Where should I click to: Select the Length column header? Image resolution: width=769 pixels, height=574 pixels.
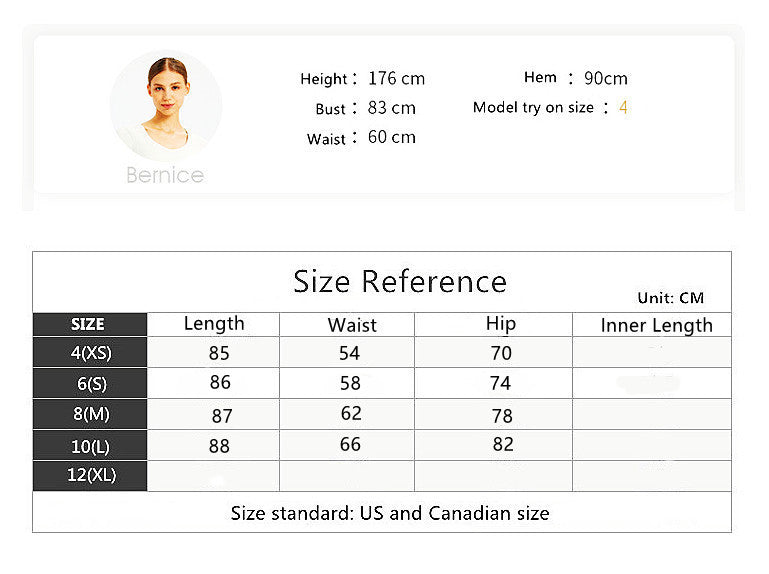click(214, 323)
